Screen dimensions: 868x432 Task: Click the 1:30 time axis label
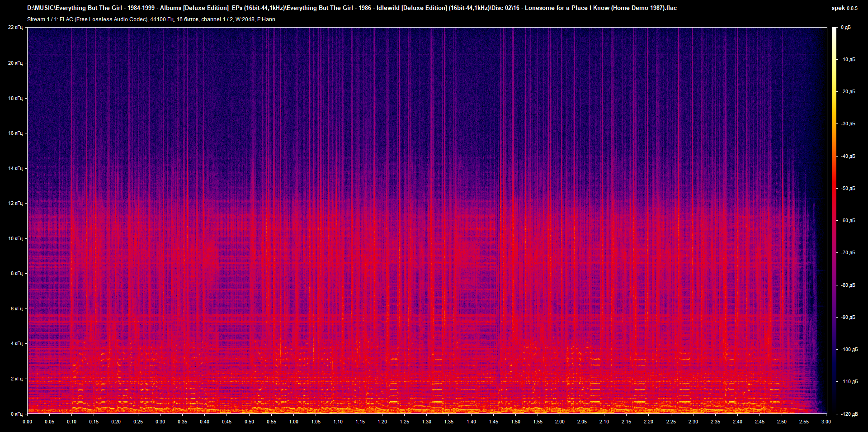427,422
